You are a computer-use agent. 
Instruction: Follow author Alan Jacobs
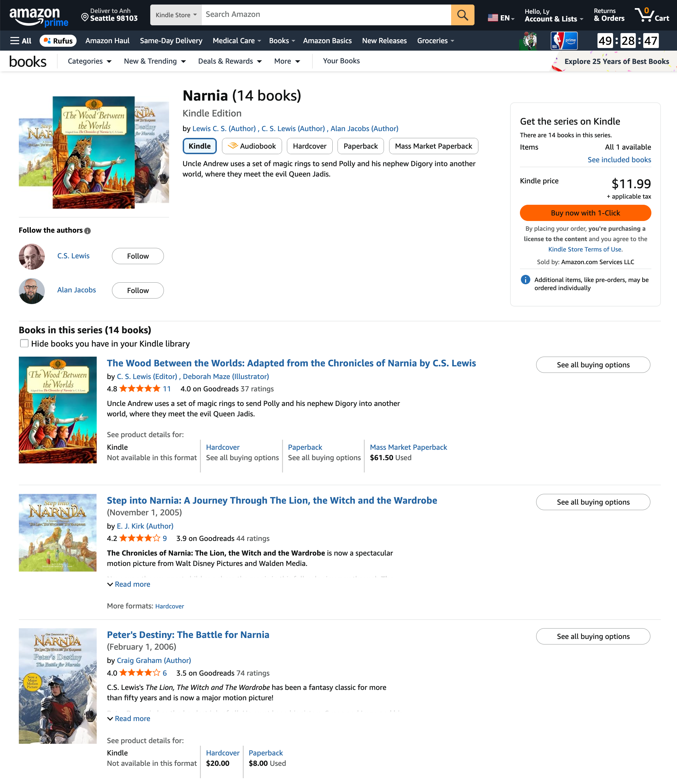[x=138, y=291]
